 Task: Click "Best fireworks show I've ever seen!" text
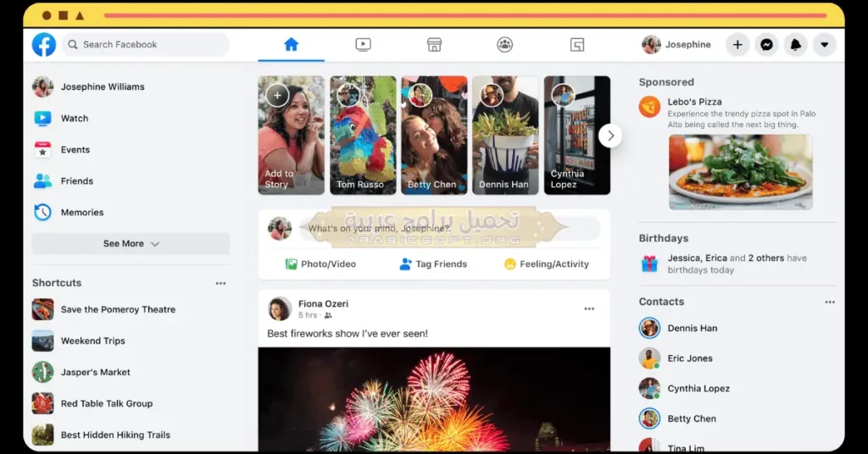coord(348,334)
